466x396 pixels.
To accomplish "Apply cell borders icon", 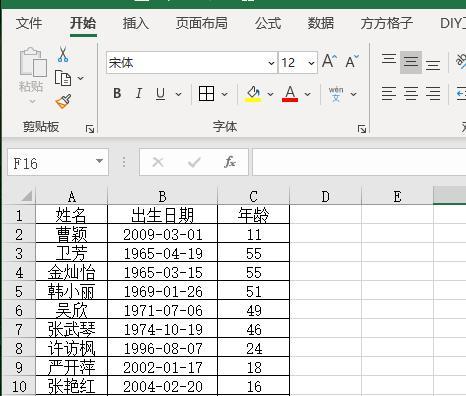I will (x=206, y=94).
